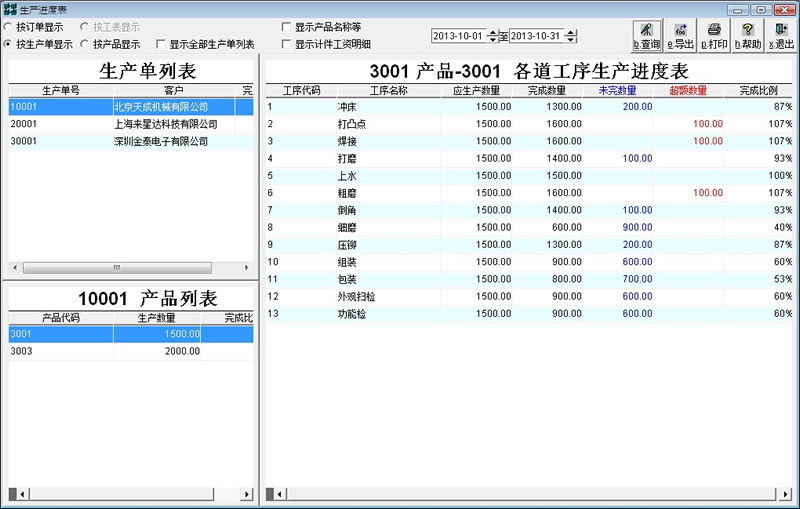Click the 产品代码 column header
Screen dimensions: 800x509
tap(61, 318)
